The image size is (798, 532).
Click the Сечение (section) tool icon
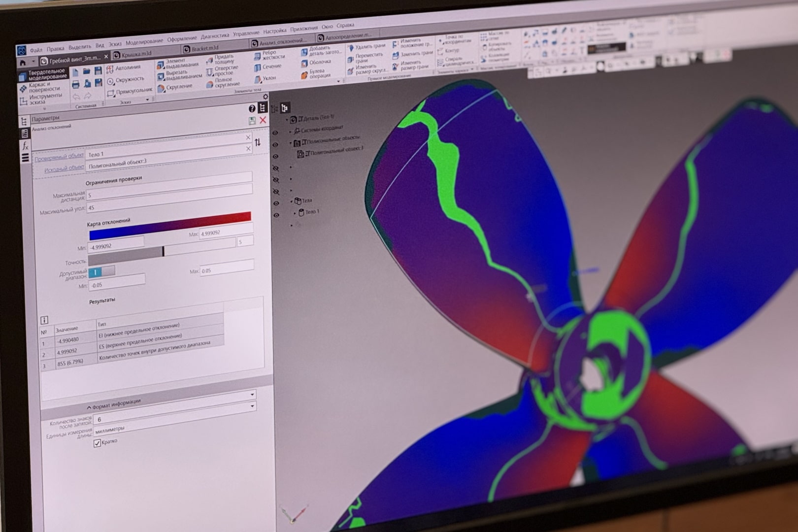tap(257, 66)
